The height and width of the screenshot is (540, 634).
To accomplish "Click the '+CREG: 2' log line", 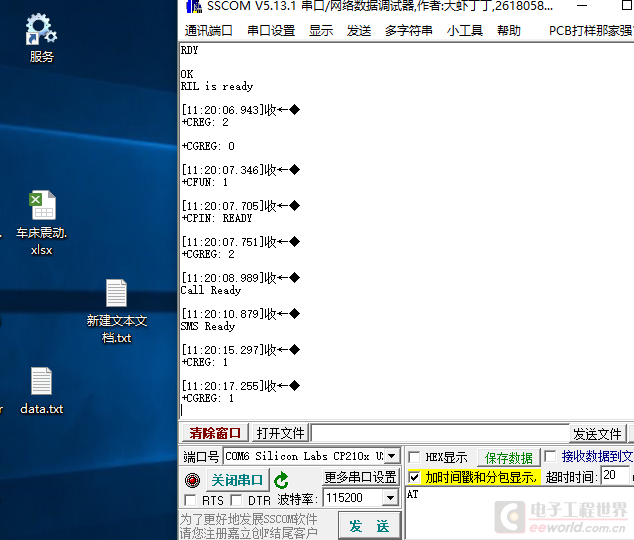I will [205, 122].
